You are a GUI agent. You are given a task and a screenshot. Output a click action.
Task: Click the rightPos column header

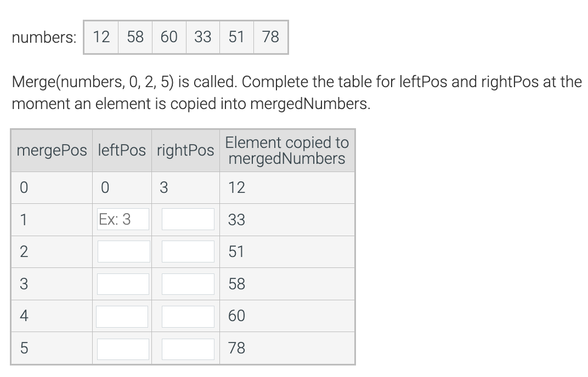pos(185,151)
